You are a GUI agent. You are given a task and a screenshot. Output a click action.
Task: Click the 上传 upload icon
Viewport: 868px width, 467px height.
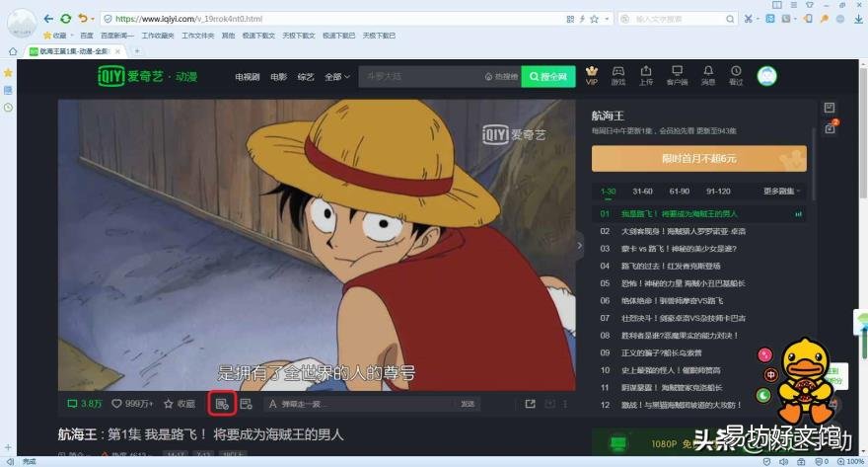point(646,75)
